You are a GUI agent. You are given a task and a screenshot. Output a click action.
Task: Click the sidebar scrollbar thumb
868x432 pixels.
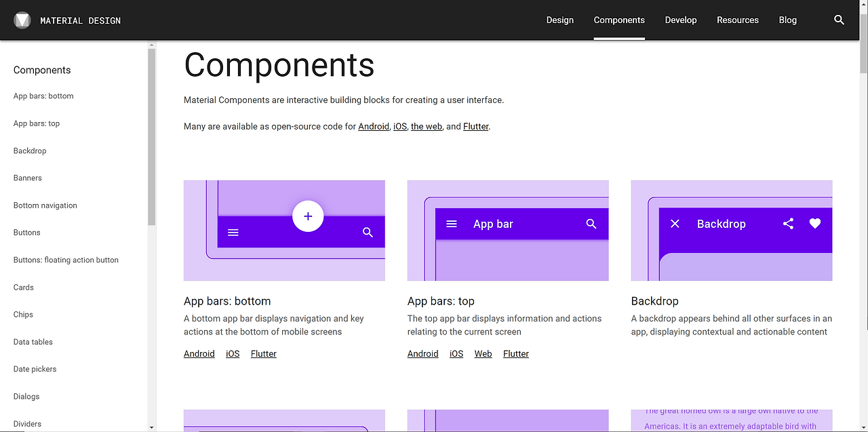pos(152,136)
